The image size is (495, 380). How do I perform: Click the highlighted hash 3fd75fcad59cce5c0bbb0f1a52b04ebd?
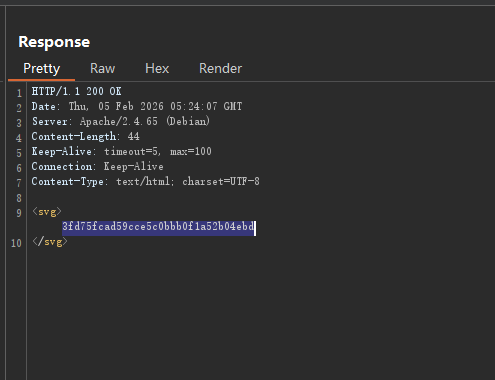pos(158,227)
